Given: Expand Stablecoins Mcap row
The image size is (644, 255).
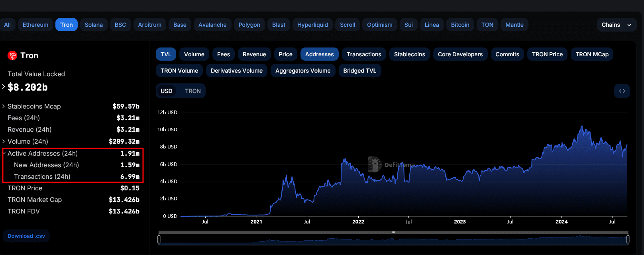Looking at the screenshot, I should tap(4, 106).
